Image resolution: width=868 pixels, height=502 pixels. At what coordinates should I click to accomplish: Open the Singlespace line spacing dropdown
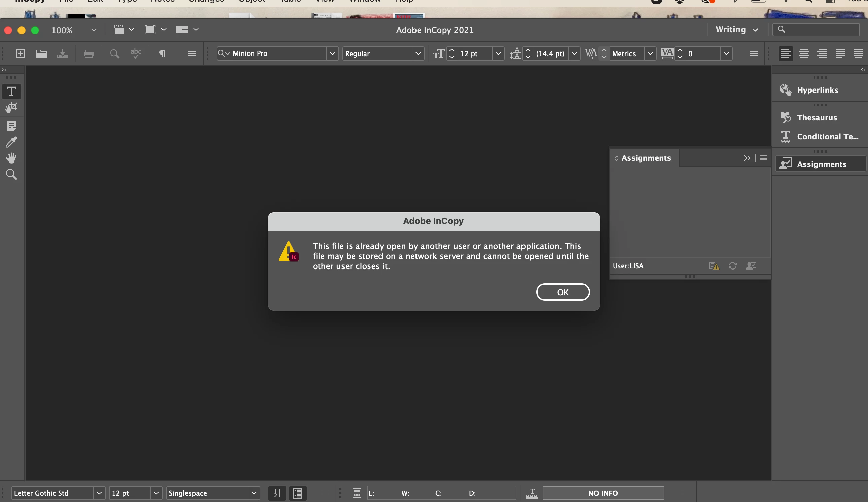click(x=254, y=493)
